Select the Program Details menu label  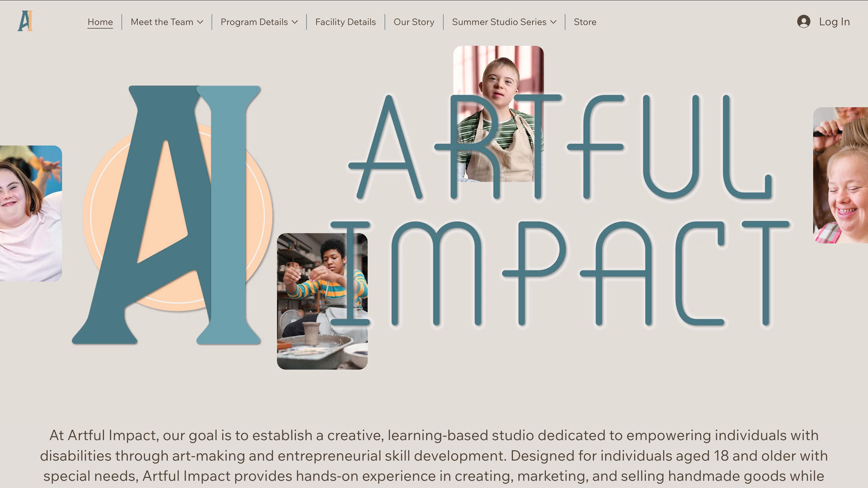pos(254,22)
